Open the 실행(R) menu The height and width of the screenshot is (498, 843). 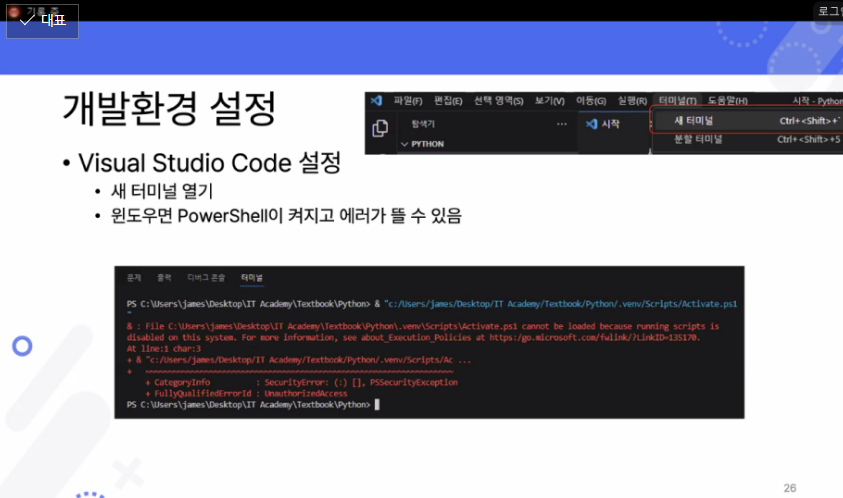tap(632, 101)
